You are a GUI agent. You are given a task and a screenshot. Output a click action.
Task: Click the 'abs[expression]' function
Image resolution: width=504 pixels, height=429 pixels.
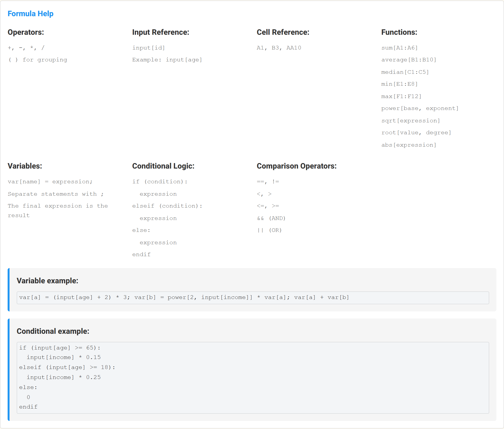click(x=409, y=145)
